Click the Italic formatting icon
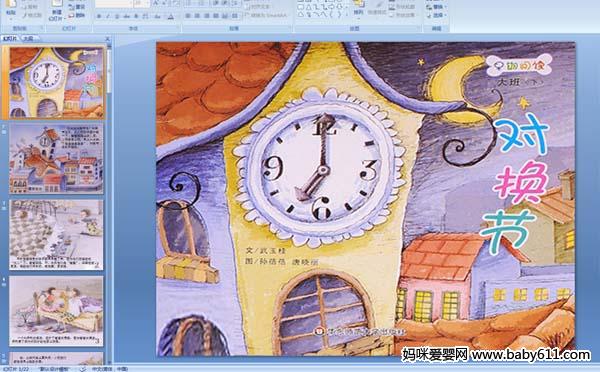Image resolution: width=600 pixels, height=372 pixels. click(x=108, y=16)
